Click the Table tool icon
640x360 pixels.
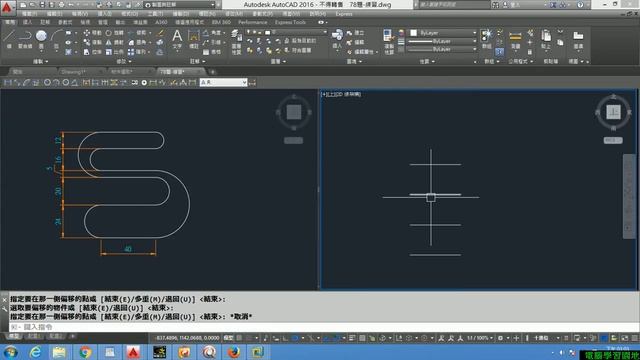(206, 52)
